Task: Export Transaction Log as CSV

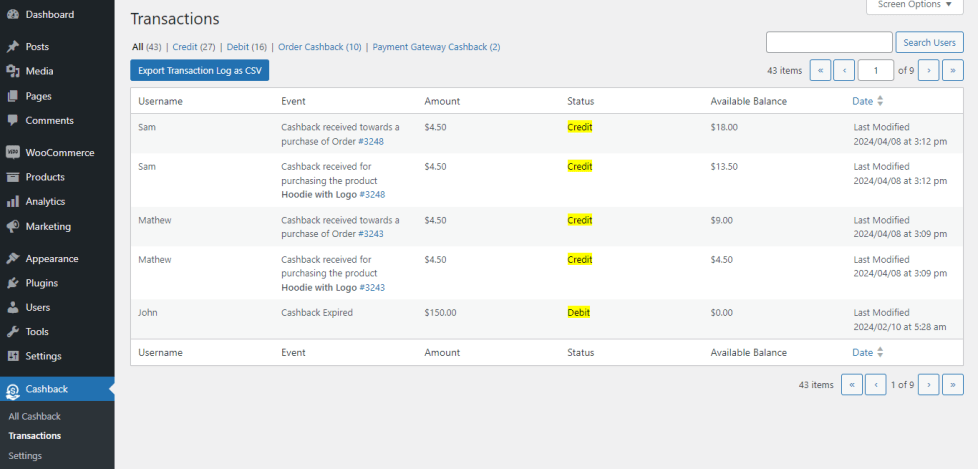Action: [199, 70]
